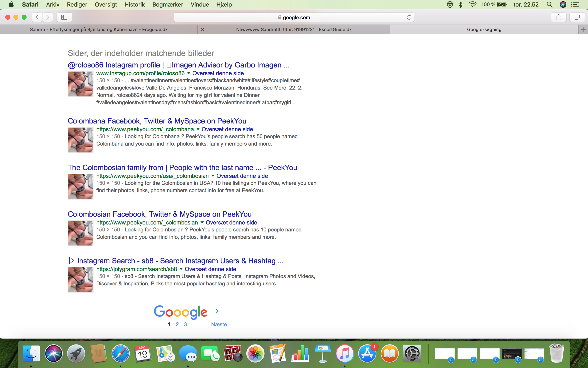Open the Share button in Safari toolbar
Image resolution: width=588 pixels, height=368 pixels.
pyautogui.click(x=559, y=17)
